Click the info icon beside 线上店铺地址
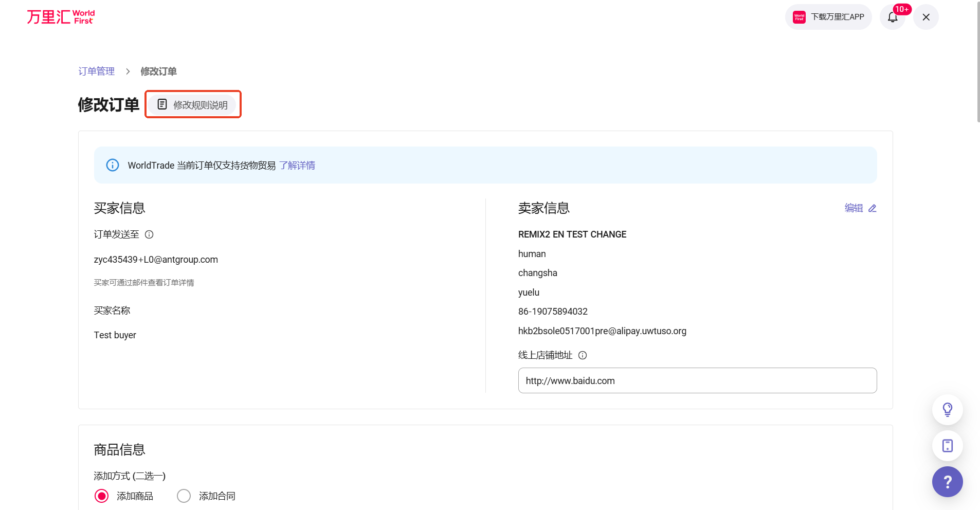 click(x=582, y=355)
